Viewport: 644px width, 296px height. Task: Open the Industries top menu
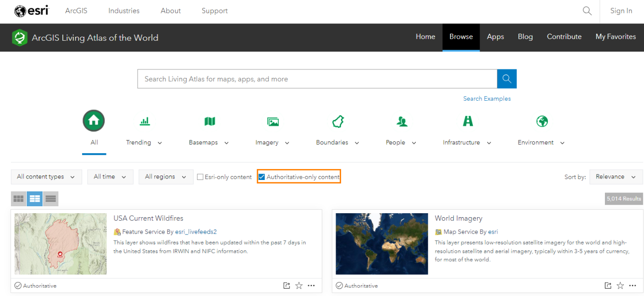[124, 11]
